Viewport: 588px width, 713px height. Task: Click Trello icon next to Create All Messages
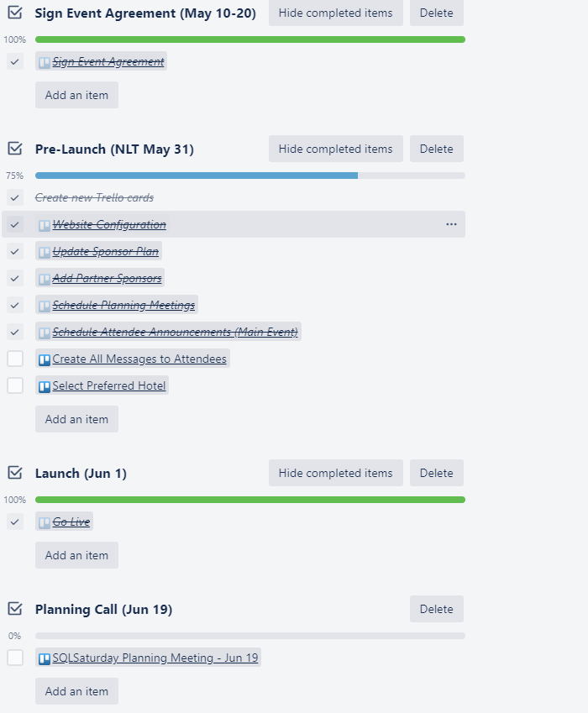click(45, 359)
